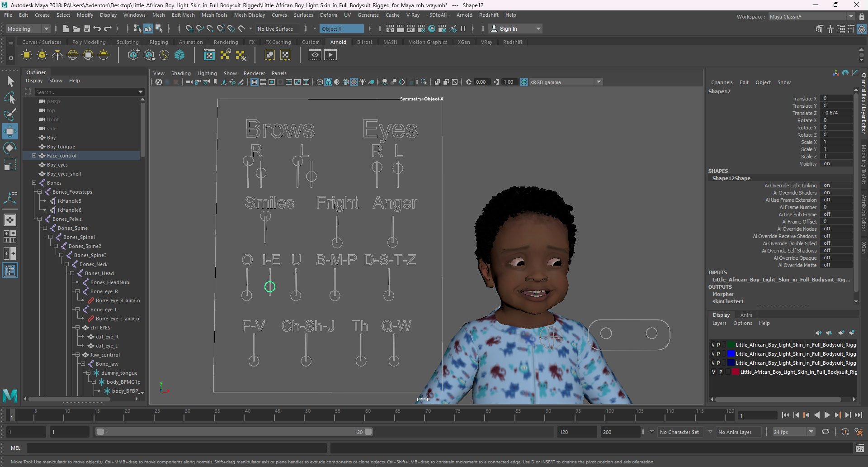
Task: Toggle viewport Textured display icon
Action: tap(354, 82)
